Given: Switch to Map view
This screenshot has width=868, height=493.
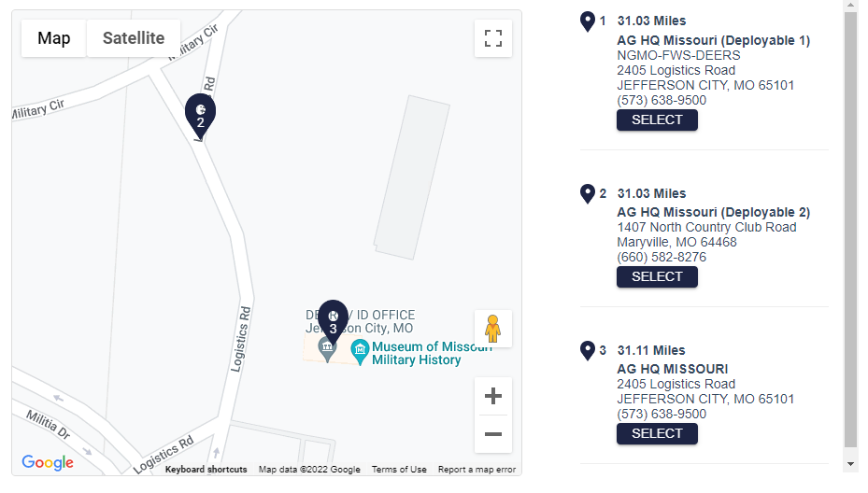Looking at the screenshot, I should click(x=53, y=38).
